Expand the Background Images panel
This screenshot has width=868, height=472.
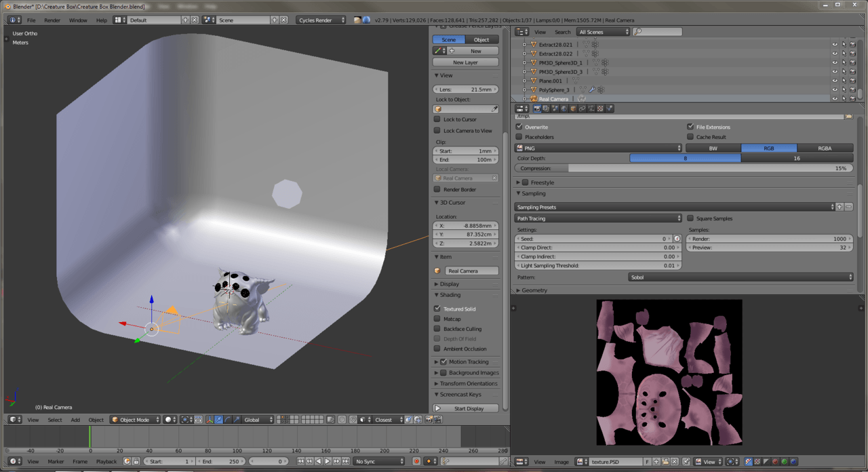click(436, 373)
